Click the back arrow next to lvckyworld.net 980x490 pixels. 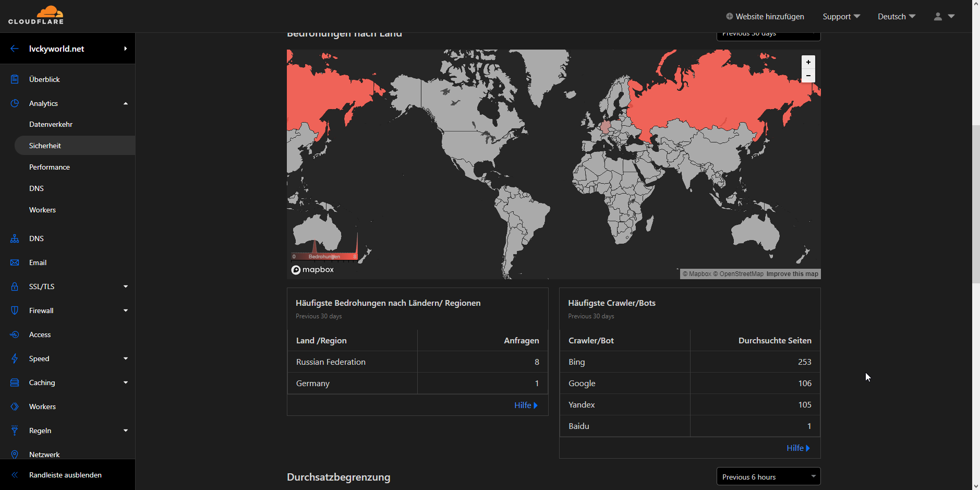[15, 49]
